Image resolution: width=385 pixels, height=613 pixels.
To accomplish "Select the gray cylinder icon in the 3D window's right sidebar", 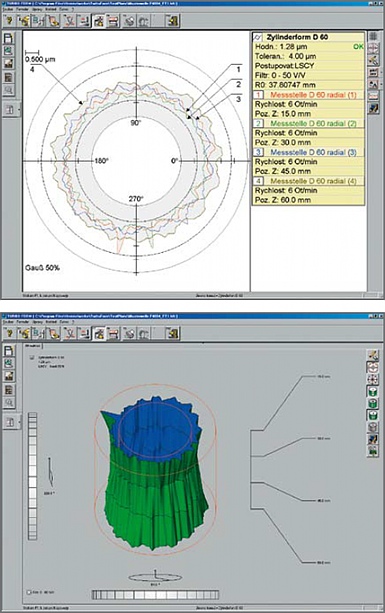I will pyautogui.click(x=372, y=427).
